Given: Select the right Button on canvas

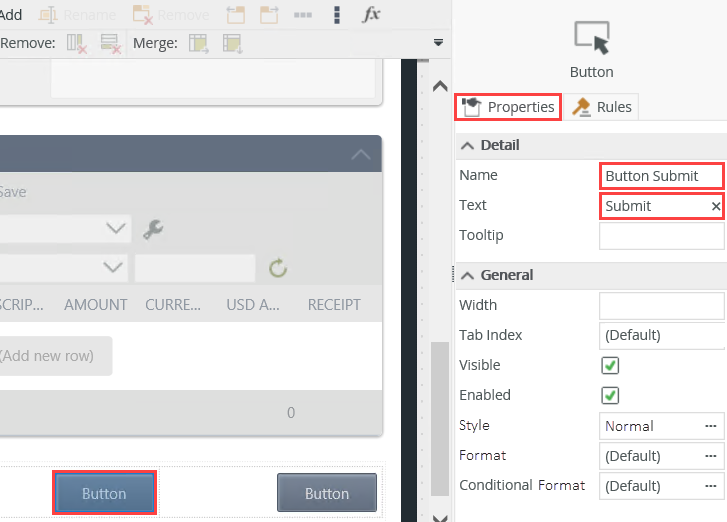Looking at the screenshot, I should [327, 493].
